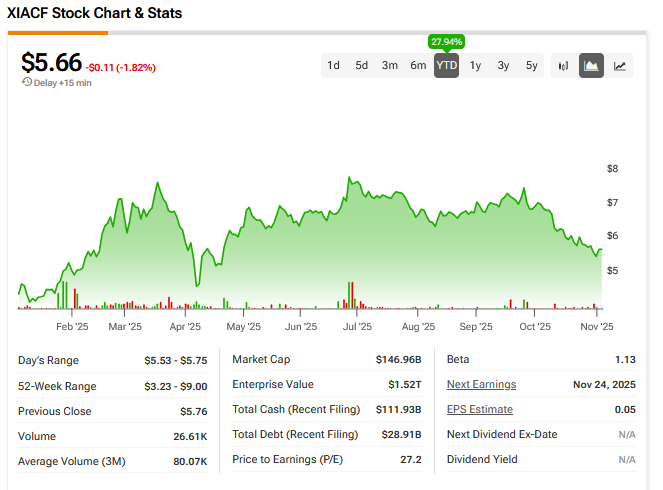The width and height of the screenshot is (663, 490).
Task: Switch to candlestick chart view
Action: tap(563, 66)
